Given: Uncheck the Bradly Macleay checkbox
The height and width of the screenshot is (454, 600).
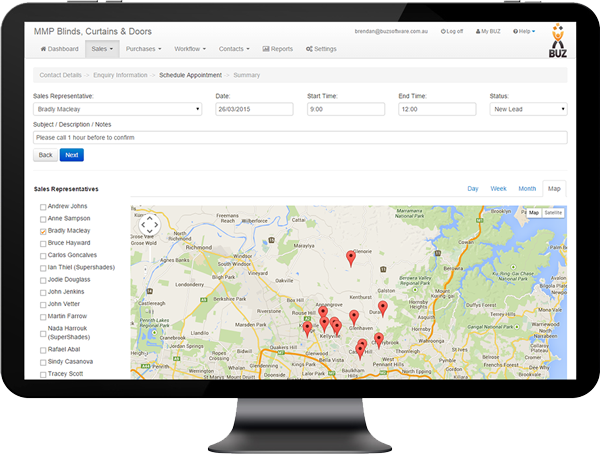Looking at the screenshot, I should pyautogui.click(x=43, y=232).
